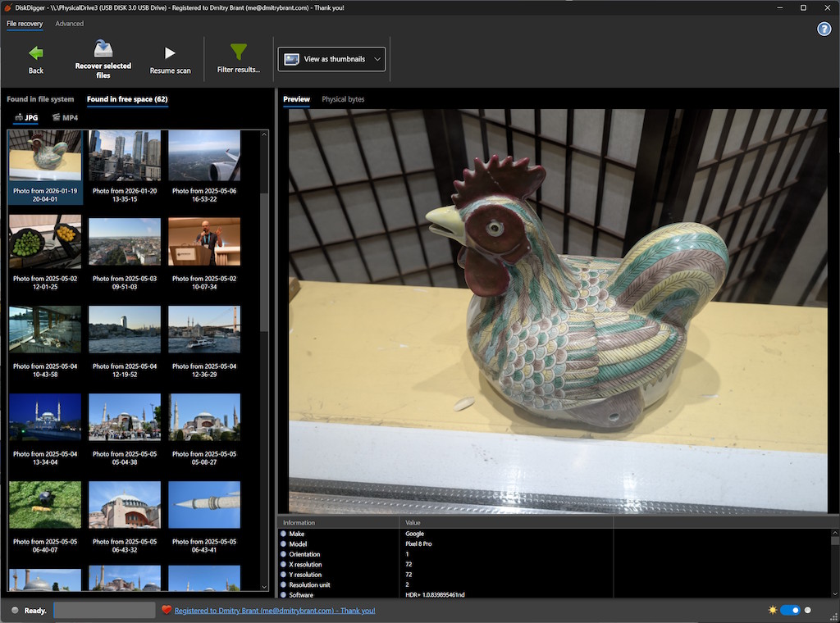This screenshot has height=623, width=840.
Task: Open Filter results funnel icon
Action: pos(238,52)
